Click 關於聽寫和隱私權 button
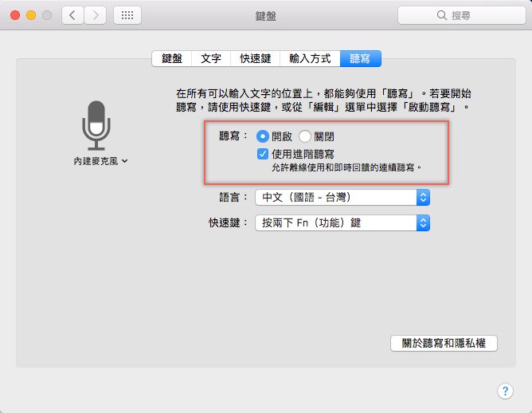Screen dimensions: 532x413 [444, 343]
